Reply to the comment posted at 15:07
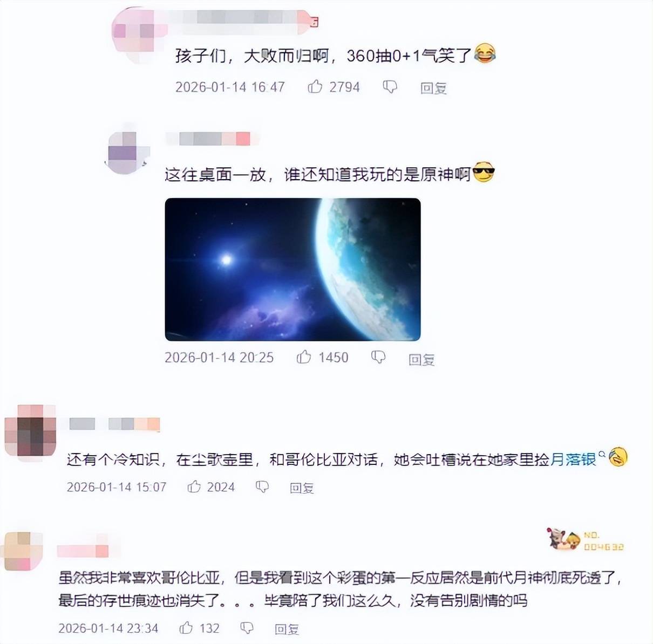 pyautogui.click(x=302, y=488)
